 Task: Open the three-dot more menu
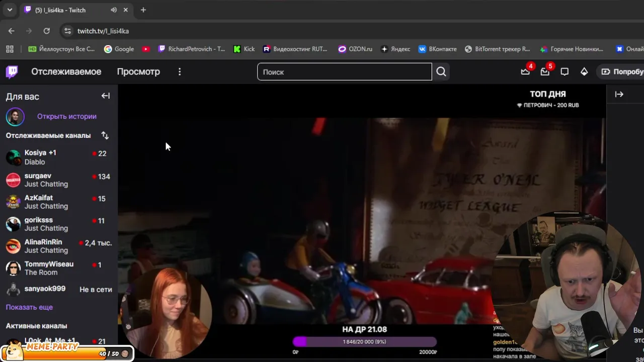pyautogui.click(x=180, y=71)
